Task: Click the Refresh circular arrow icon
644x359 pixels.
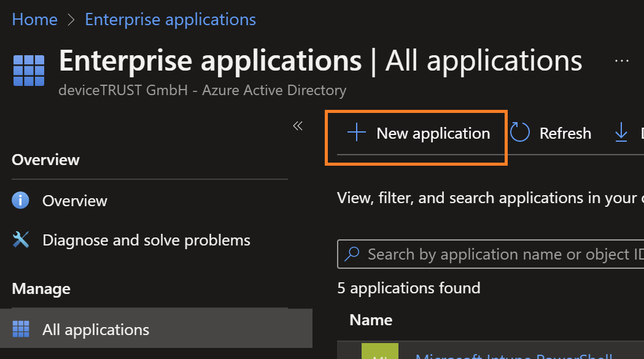Action: point(519,133)
